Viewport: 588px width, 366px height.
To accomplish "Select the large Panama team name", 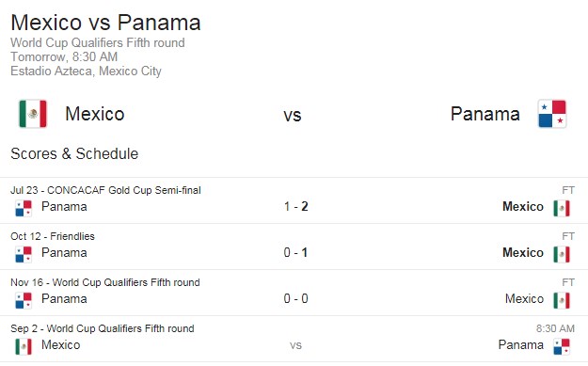I will 485,114.
